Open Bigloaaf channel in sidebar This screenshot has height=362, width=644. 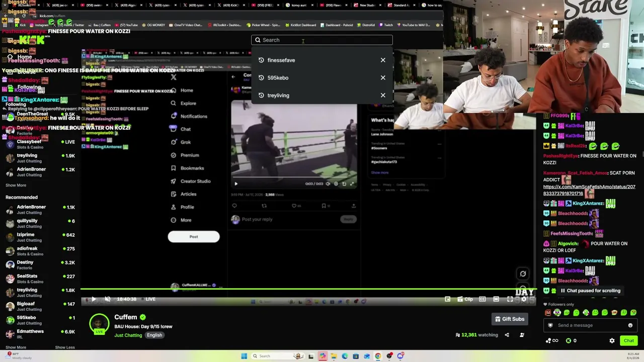coord(40,306)
